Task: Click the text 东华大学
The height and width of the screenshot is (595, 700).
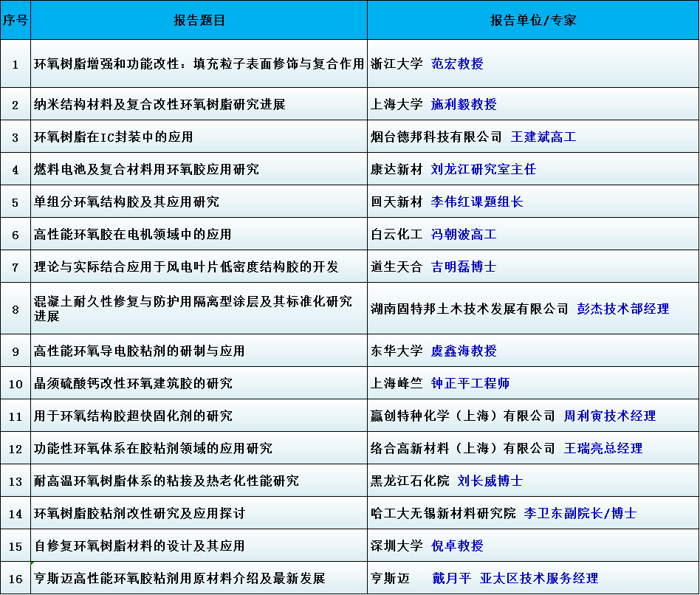Action: (x=397, y=351)
